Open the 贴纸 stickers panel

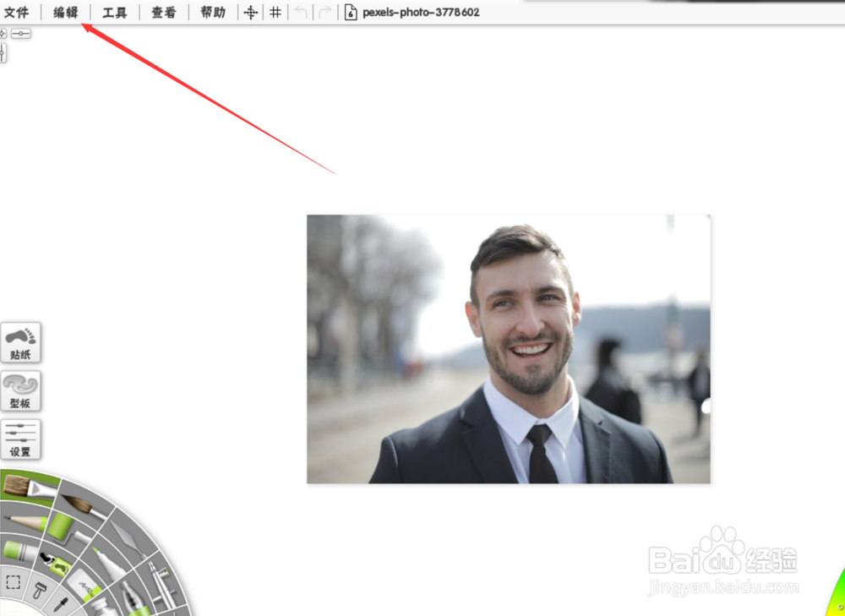point(20,342)
